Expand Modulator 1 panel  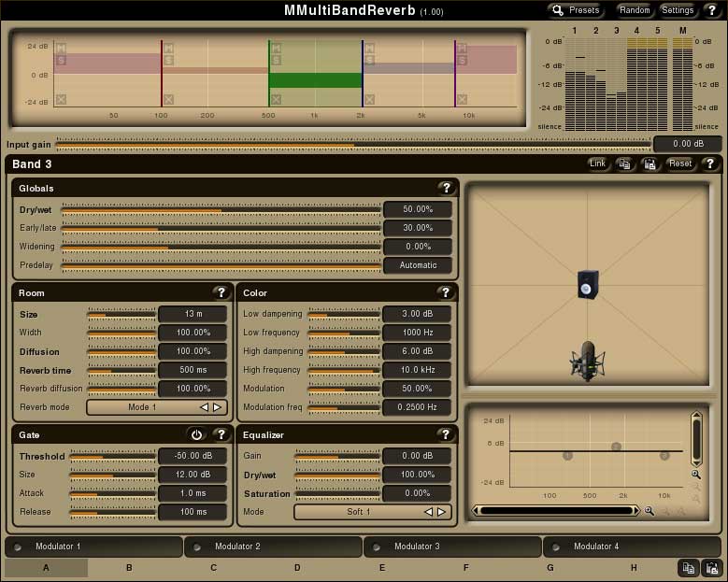[93, 547]
